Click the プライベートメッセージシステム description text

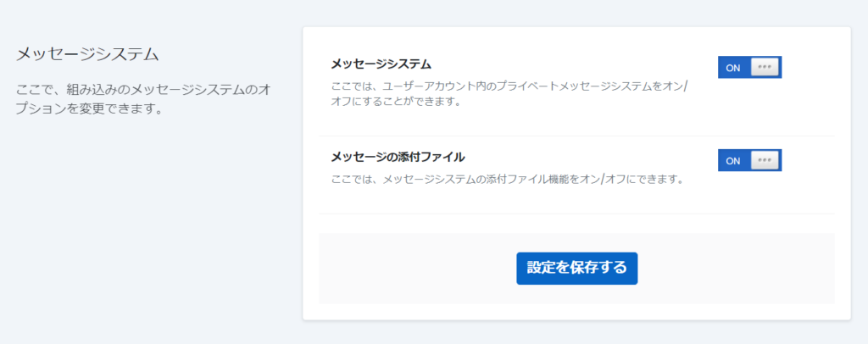pyautogui.click(x=509, y=87)
